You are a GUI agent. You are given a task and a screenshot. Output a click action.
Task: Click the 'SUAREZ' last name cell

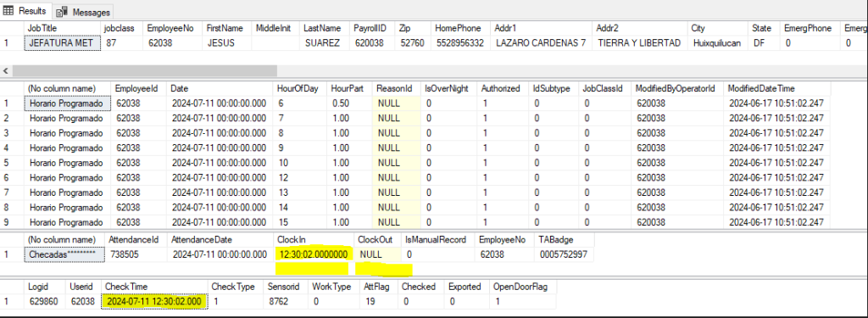[325, 43]
